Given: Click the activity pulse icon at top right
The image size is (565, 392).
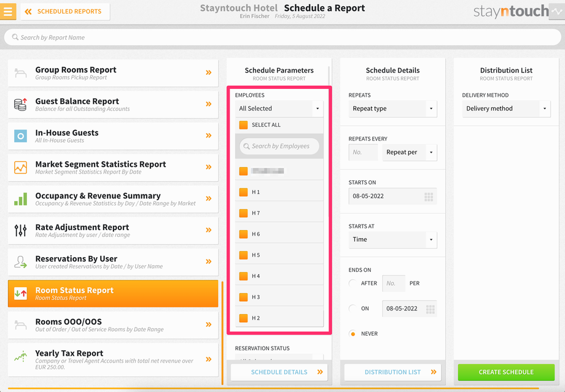Looking at the screenshot, I should (x=557, y=11).
